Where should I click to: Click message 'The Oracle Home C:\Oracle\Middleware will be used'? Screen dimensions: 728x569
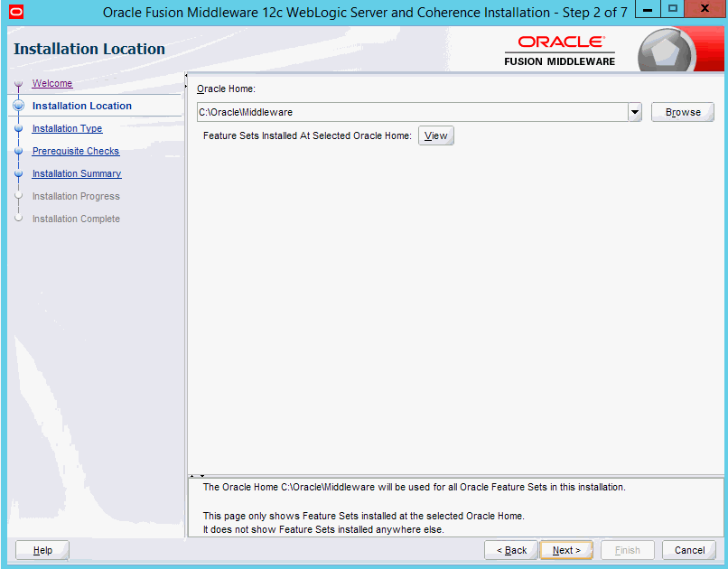coord(415,487)
